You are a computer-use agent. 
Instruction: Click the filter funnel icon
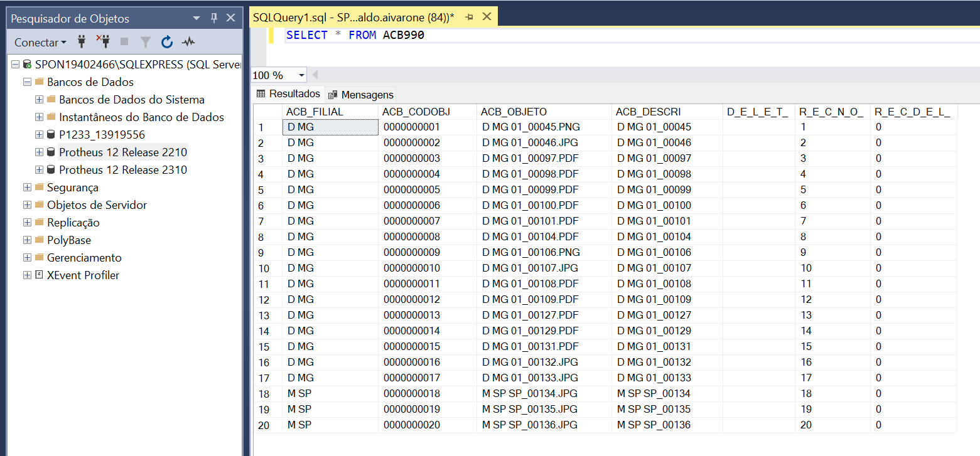[146, 42]
